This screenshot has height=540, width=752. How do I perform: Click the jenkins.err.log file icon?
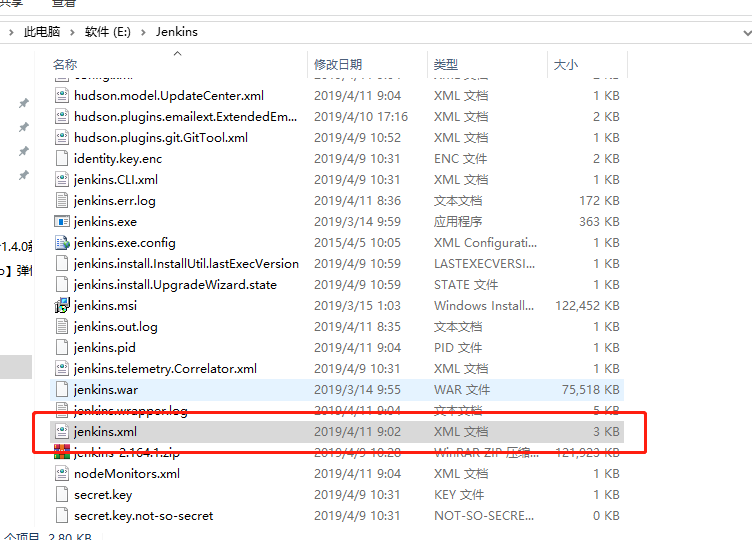coord(62,201)
